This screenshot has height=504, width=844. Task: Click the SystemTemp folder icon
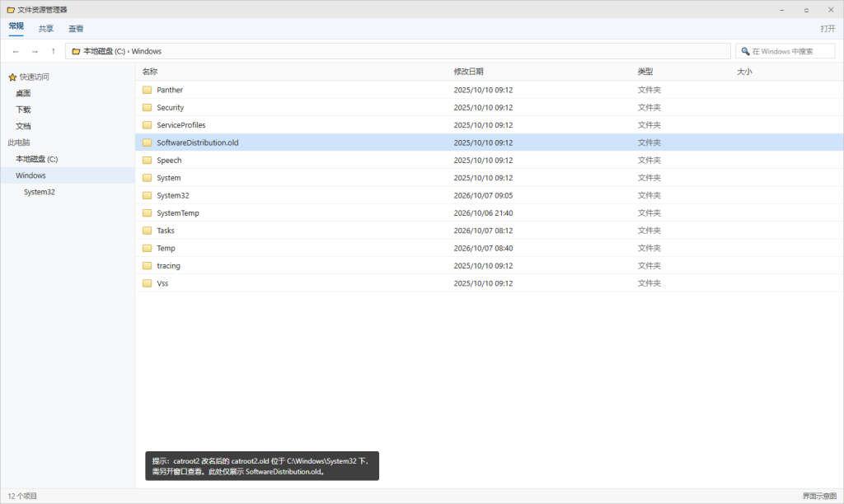(x=147, y=213)
